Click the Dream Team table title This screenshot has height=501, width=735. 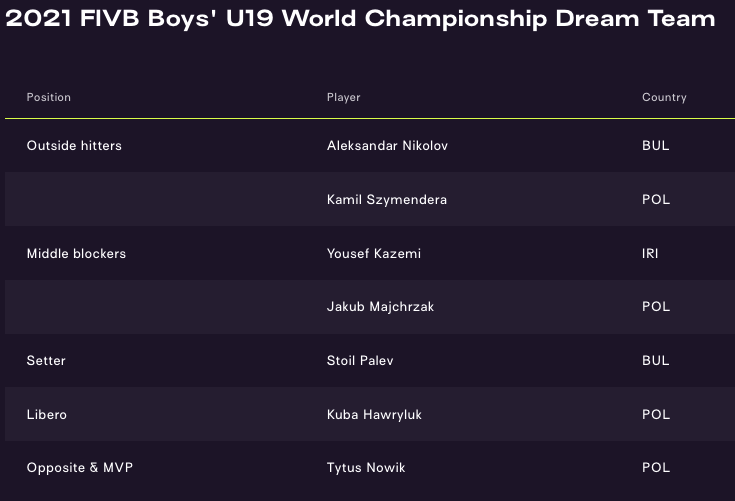361,19
